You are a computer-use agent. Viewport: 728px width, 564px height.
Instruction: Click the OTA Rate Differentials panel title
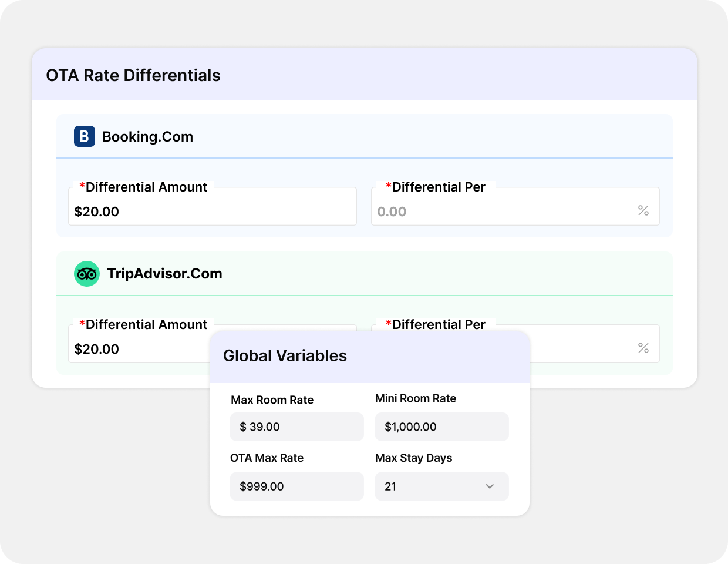pyautogui.click(x=133, y=75)
